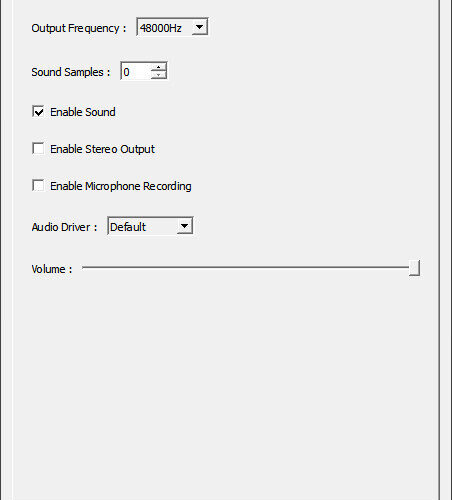Click the Enable Stereo Output label text
The image size is (452, 500).
[x=102, y=149]
